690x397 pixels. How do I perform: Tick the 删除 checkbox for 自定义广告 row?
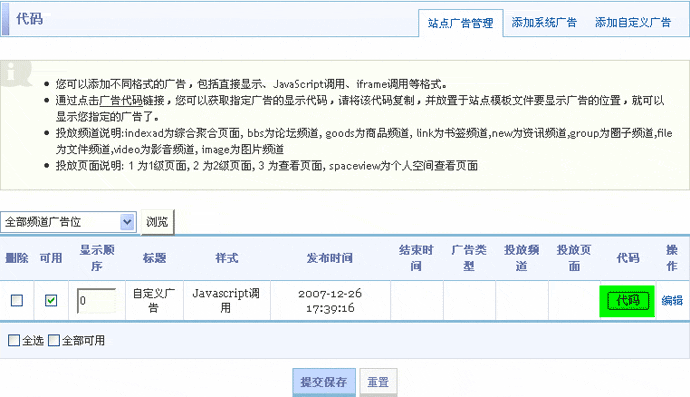(17, 301)
